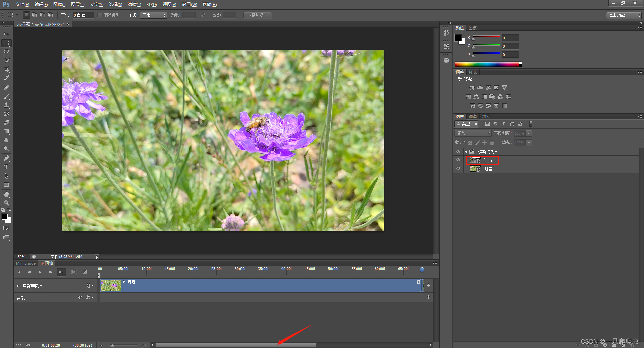Click the color spectrum ramp
Viewport: 644px width, 348px height.
point(488,64)
